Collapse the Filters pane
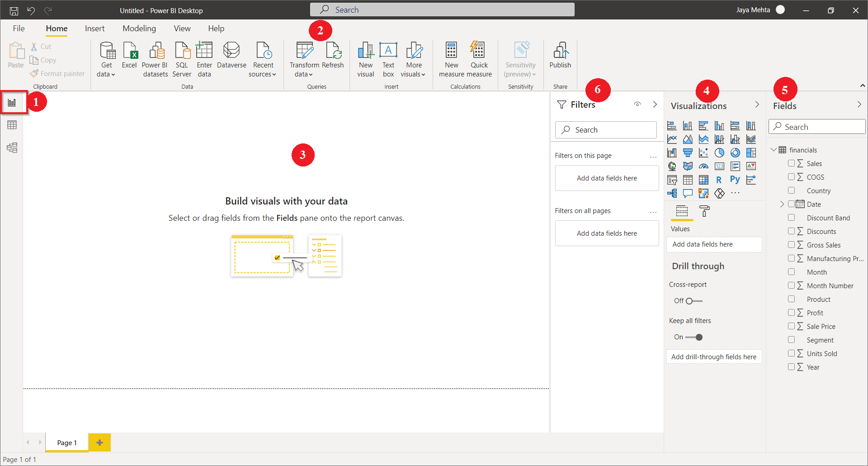This screenshot has width=868, height=466. pos(655,104)
